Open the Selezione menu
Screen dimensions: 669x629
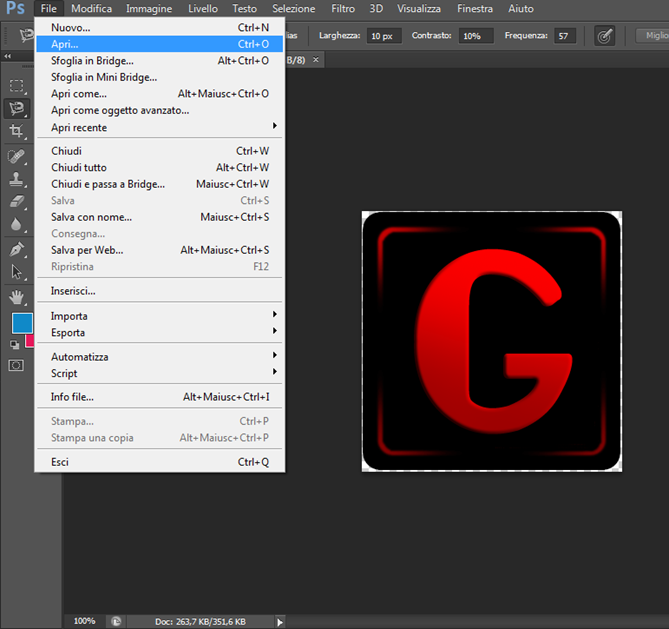click(x=294, y=9)
